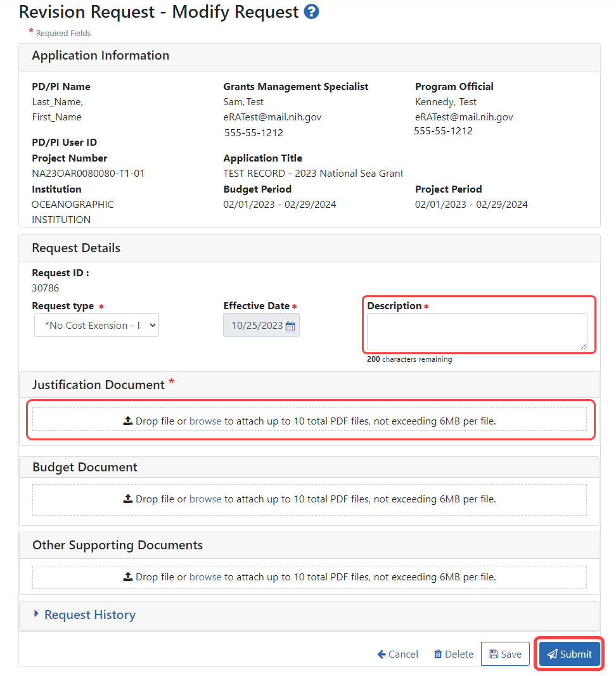Expand the Request History section
This screenshot has width=616, height=676.
36,614
